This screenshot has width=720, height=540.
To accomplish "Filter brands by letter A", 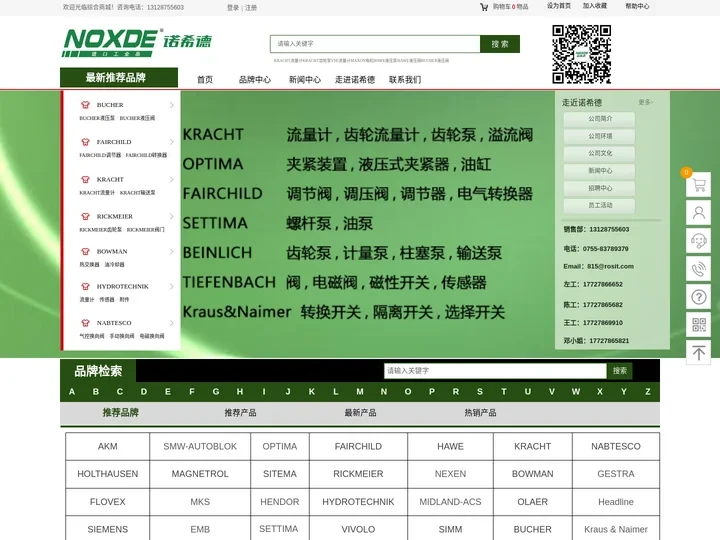I will click(72, 392).
